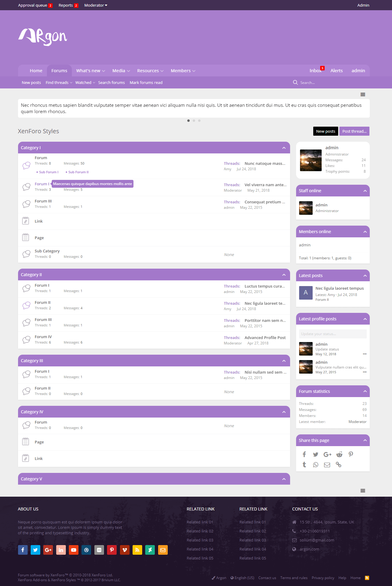Click the orange RSS icon at bottom right
The height and width of the screenshot is (586, 392).
[367, 578]
